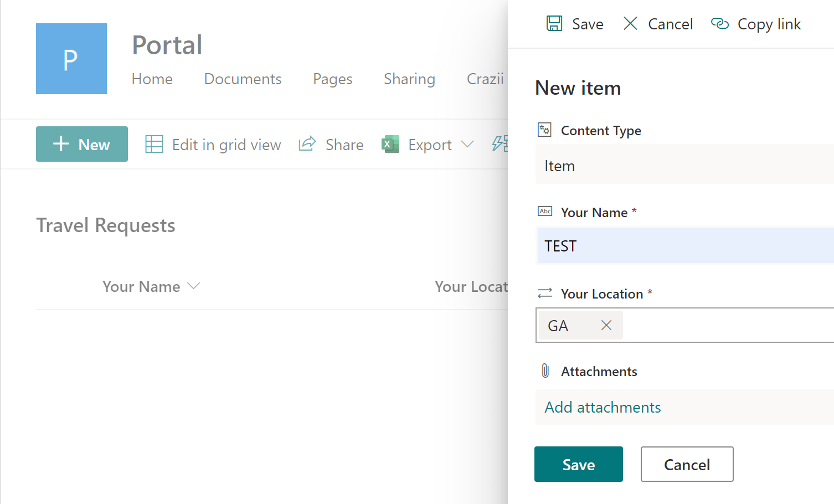Screen dimensions: 834x504
Task: Switch to the Pages navigation tab
Action: (x=332, y=79)
